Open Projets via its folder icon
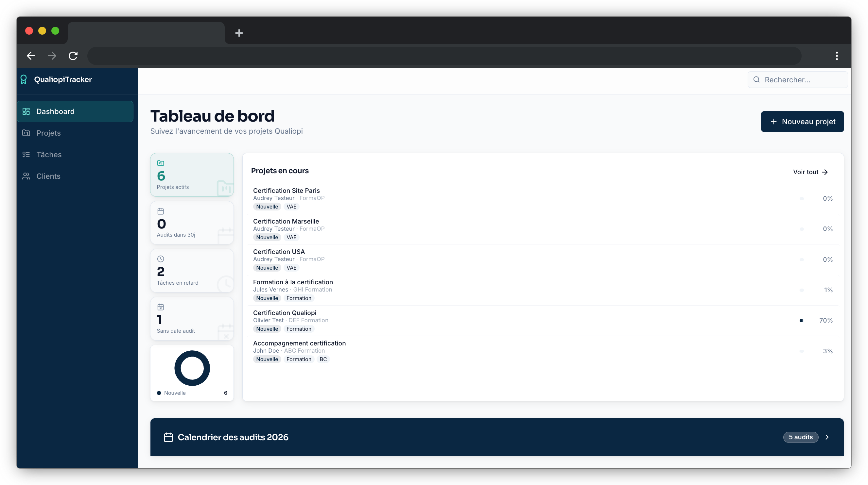 [x=26, y=133]
